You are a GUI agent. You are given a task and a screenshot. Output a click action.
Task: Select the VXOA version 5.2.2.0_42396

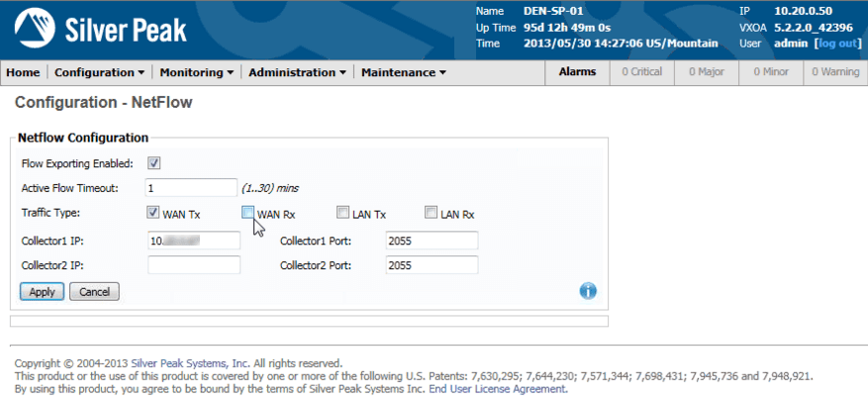click(814, 28)
